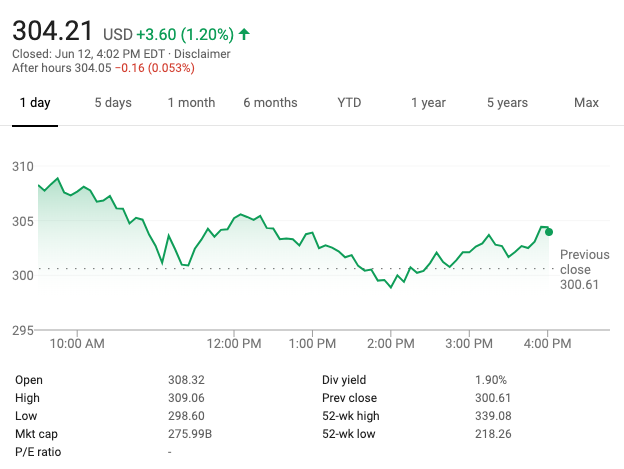Click the Open label
The width and height of the screenshot is (624, 469).
point(29,380)
